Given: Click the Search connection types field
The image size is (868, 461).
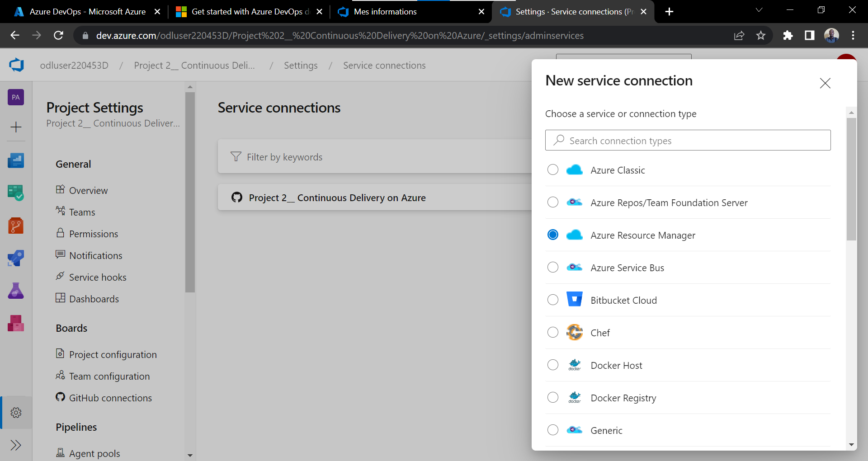Looking at the screenshot, I should 687,140.
